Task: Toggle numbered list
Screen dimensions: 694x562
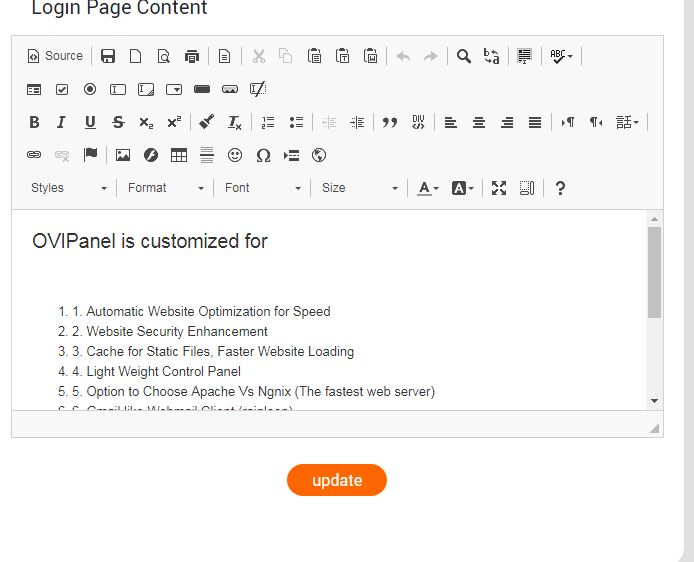Action: pyautogui.click(x=268, y=122)
